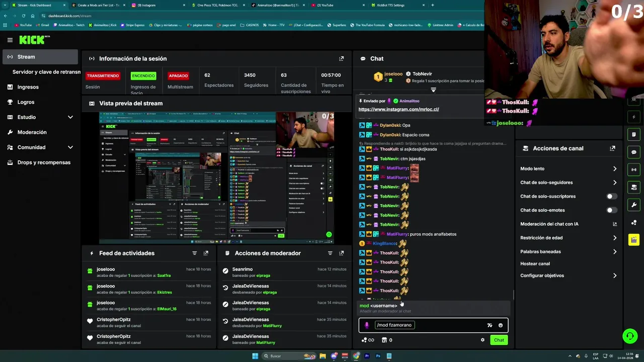Image resolution: width=644 pixels, height=362 pixels.
Task: Click the mod <username> command suggestion
Action: point(434,308)
